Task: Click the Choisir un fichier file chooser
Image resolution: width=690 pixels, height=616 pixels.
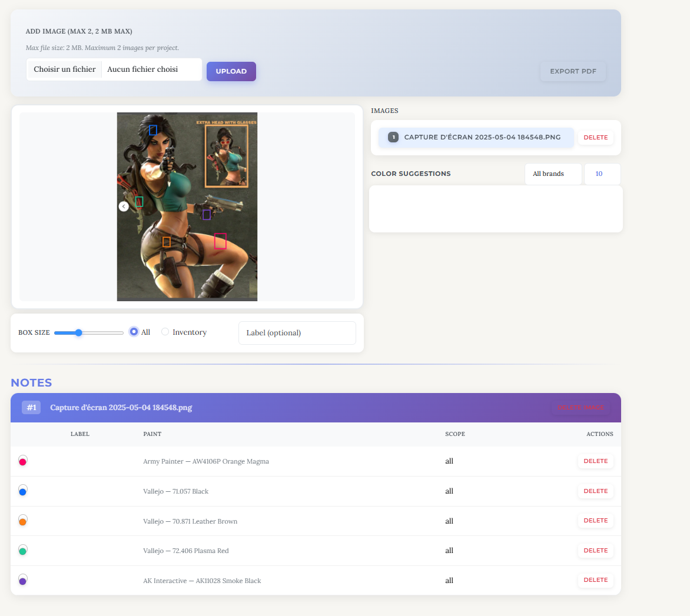Action: coord(65,69)
